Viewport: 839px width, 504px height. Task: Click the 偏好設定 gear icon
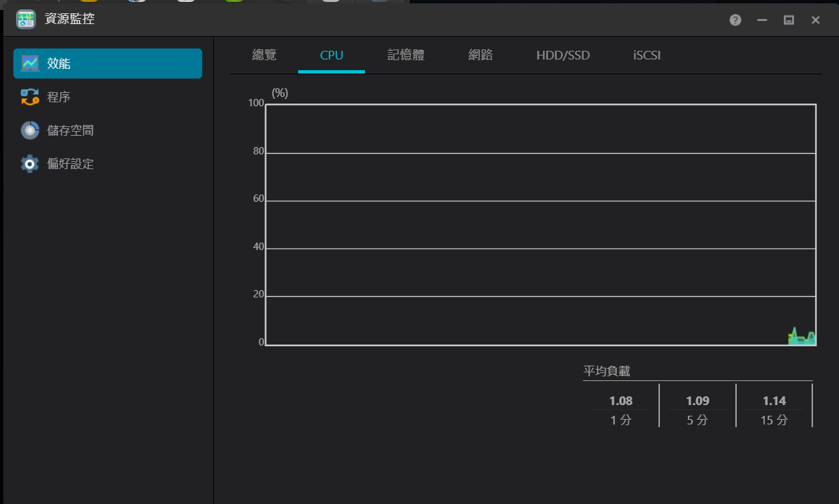click(x=30, y=164)
